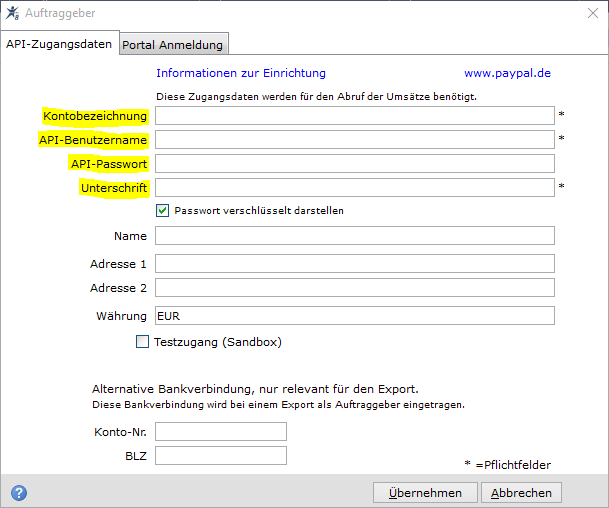Click the highlighted Kontobezeichnung label

(x=95, y=116)
